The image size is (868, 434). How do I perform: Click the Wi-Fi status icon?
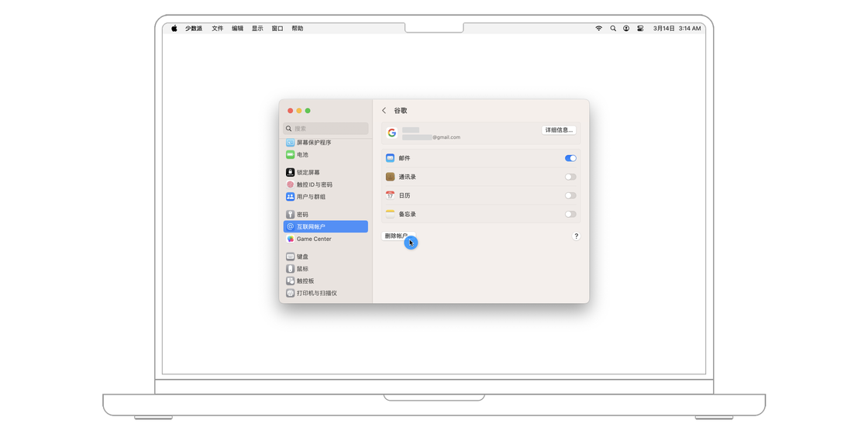[x=598, y=28]
